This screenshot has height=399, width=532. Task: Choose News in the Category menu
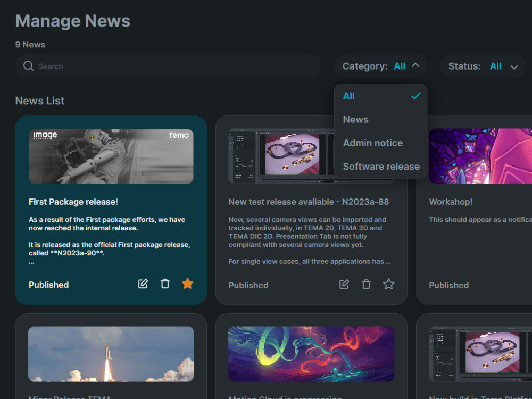coord(381,119)
